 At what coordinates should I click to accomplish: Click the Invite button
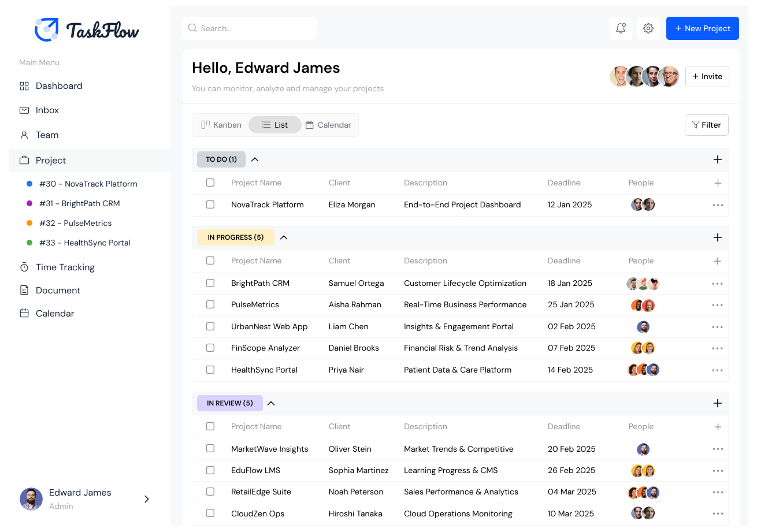pyautogui.click(x=707, y=76)
